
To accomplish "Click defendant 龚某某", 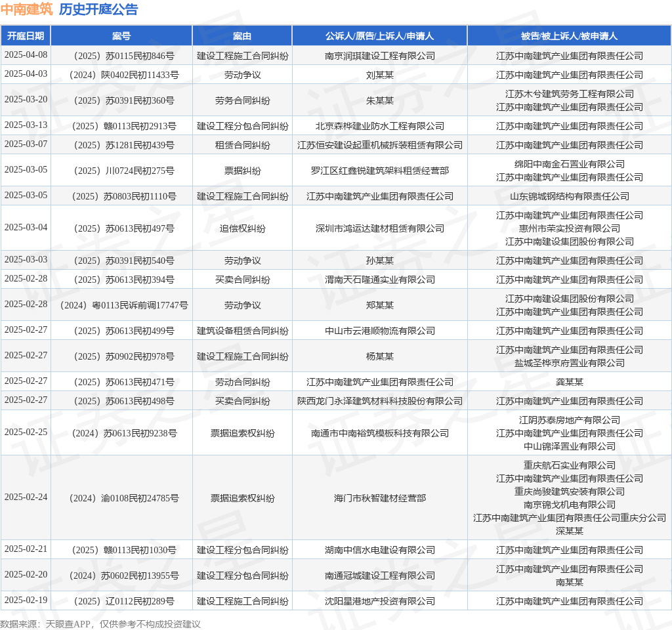I will 569,383.
